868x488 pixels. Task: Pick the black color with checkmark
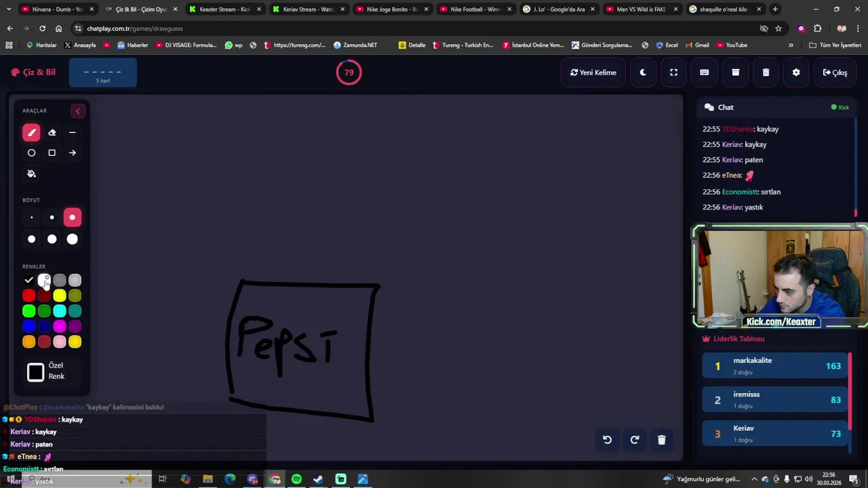(28, 280)
